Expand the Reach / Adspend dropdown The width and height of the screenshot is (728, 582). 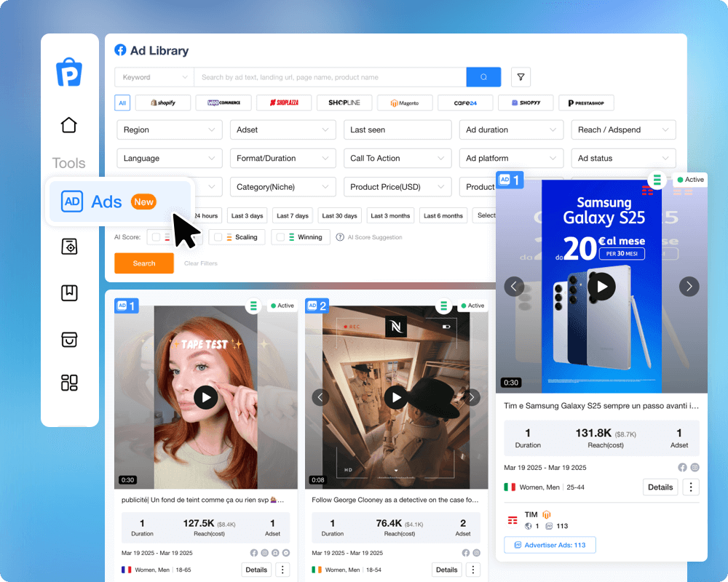tap(624, 129)
